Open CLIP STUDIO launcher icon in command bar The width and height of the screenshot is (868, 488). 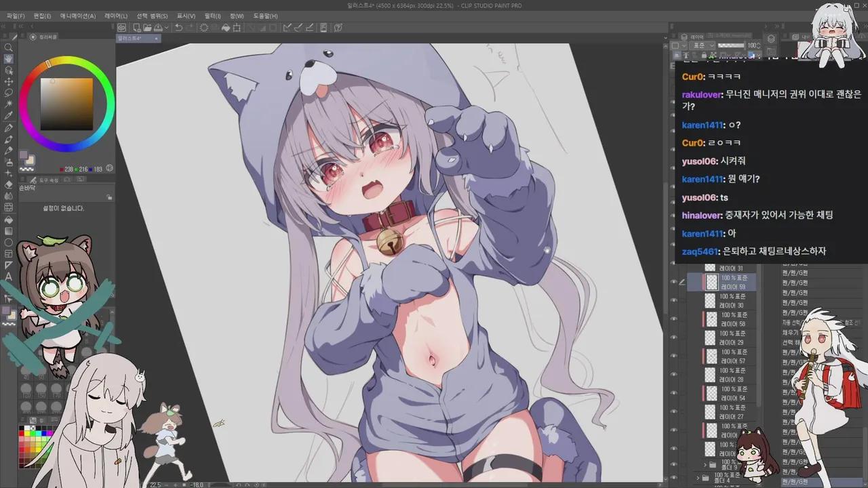coord(121,28)
